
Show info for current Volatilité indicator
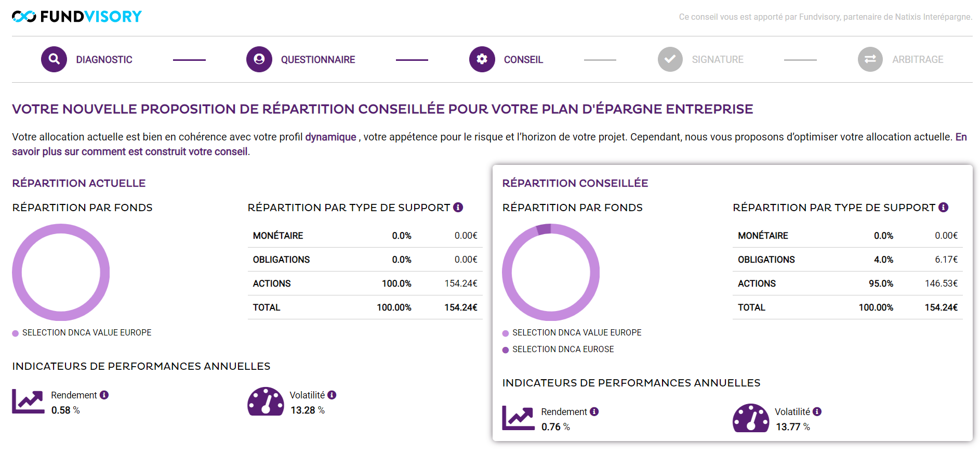point(332,395)
